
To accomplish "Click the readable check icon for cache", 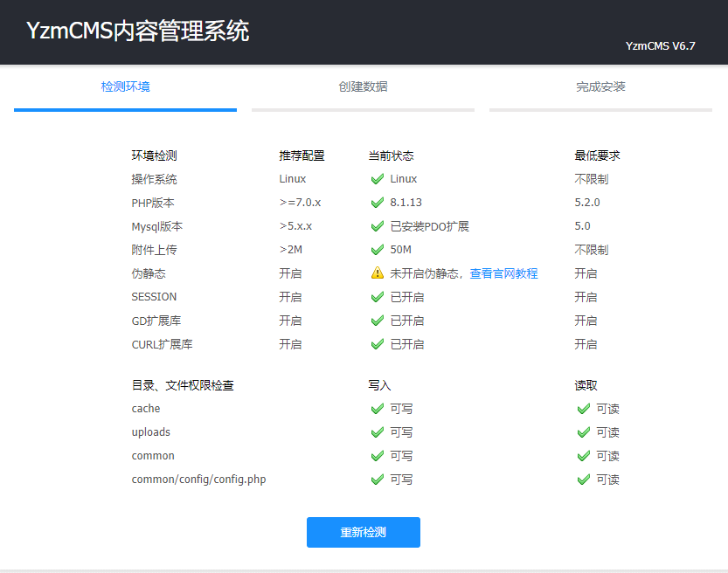I will (x=584, y=409).
